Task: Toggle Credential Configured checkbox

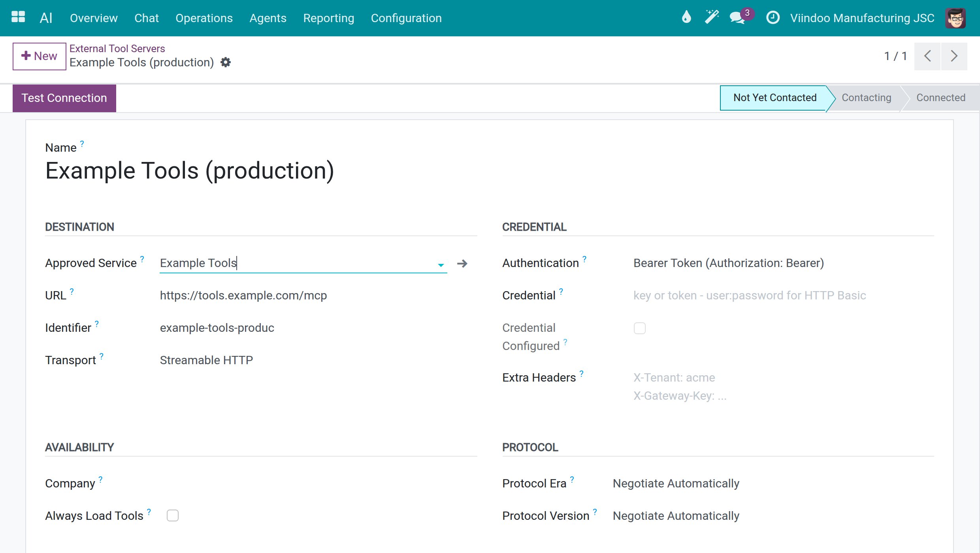Action: tap(639, 328)
